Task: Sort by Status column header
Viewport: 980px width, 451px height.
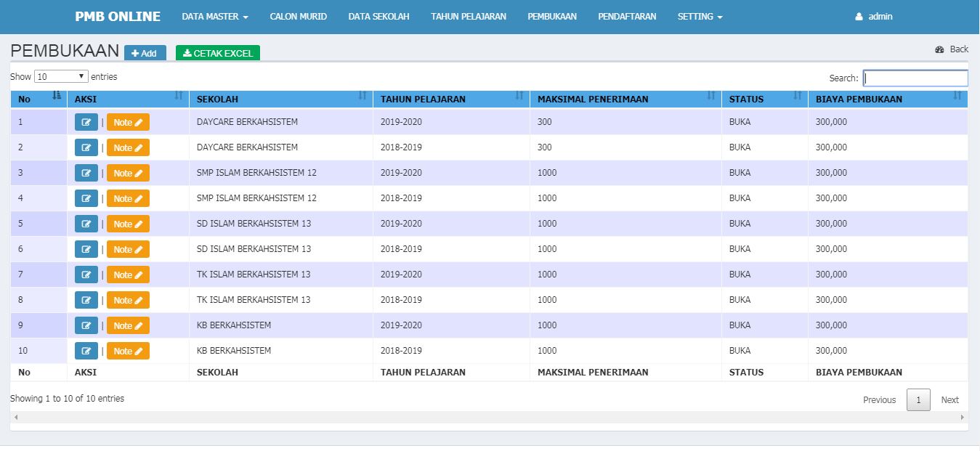Action: click(764, 99)
